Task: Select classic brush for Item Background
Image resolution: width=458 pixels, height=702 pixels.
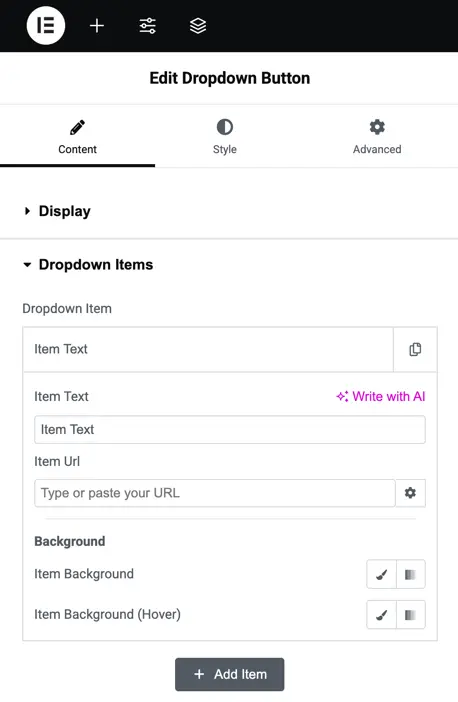Action: click(381, 574)
